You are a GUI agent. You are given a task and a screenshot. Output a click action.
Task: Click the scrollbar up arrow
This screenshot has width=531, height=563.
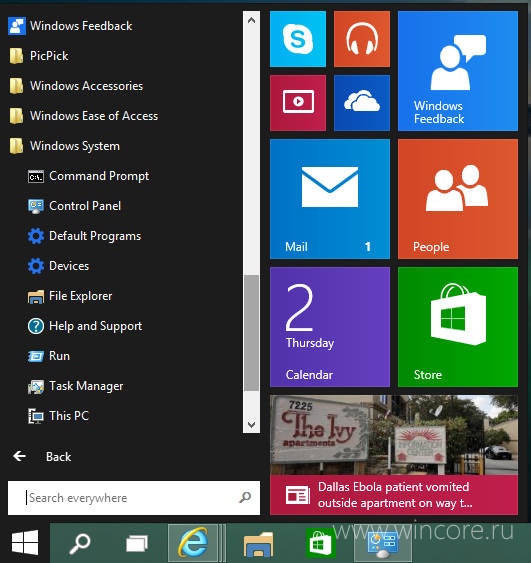(x=251, y=20)
